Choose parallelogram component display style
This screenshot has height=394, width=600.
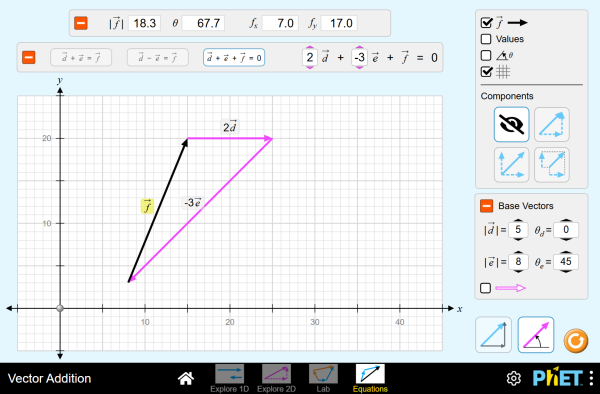(511, 164)
